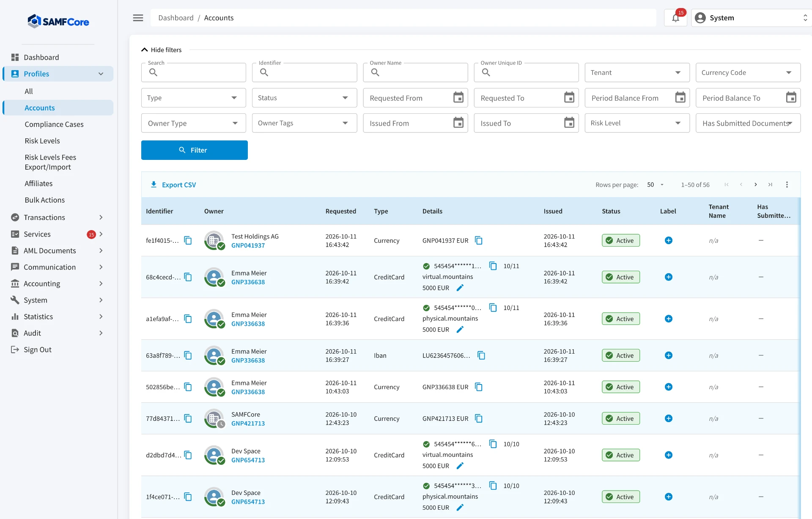This screenshot has height=519, width=812.
Task: Collapse filters with Hide filters
Action: (161, 50)
